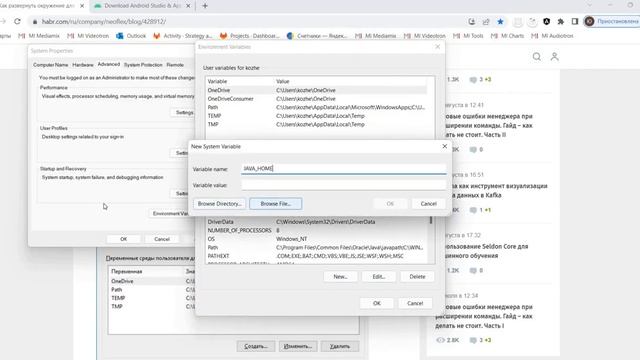Reload the page with the refresh icon
The image size is (640, 360).
tap(17, 21)
